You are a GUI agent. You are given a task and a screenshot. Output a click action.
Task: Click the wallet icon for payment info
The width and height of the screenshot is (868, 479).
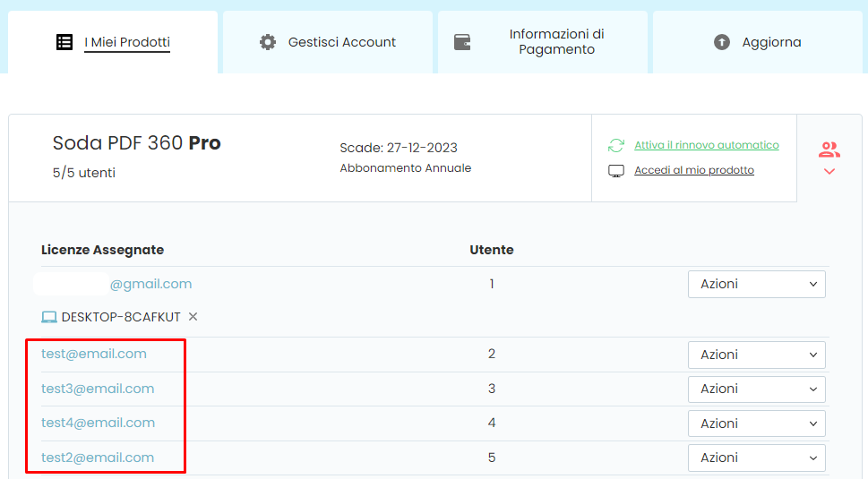pos(462,42)
